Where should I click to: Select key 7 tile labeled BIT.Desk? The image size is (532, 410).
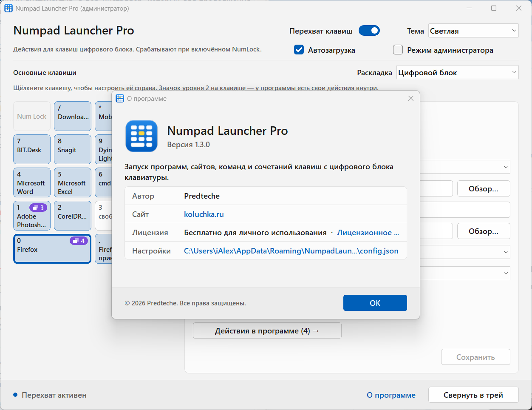32,149
